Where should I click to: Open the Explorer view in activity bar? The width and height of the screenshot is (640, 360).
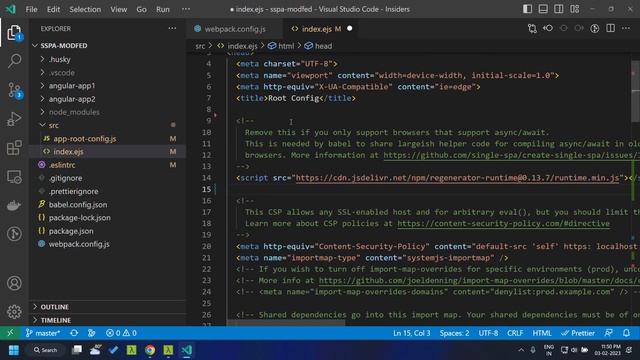(x=14, y=32)
